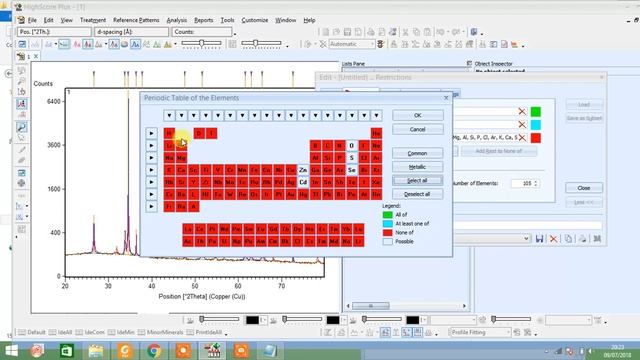
Task: Clear the 'None of' elements list
Action: tap(522, 138)
